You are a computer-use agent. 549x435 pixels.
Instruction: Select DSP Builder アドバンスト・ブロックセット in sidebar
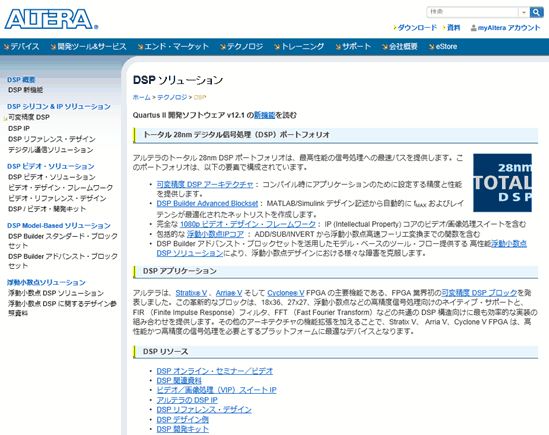pyautogui.click(x=63, y=261)
